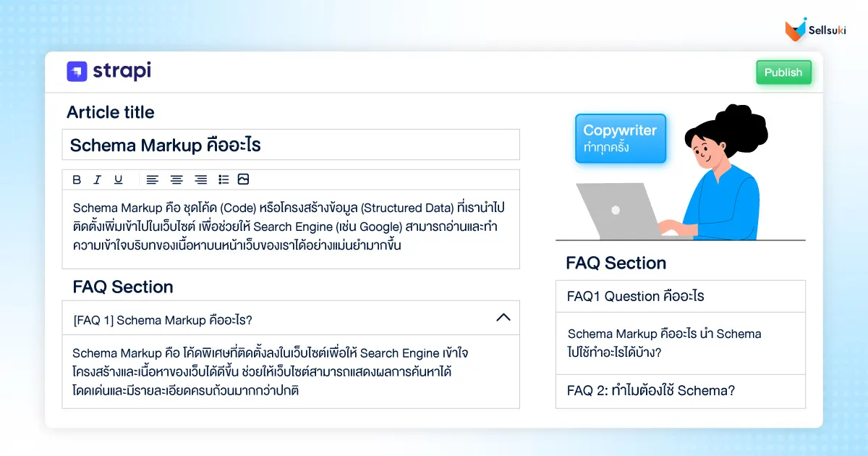Click the Publish button
The image size is (868, 456).
point(783,72)
